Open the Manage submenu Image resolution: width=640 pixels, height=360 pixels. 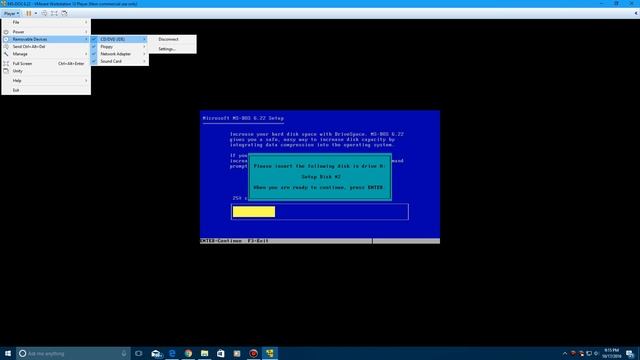46,54
